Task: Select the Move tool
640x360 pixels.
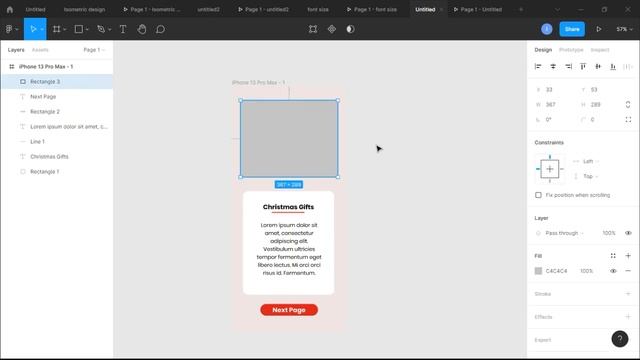Action: click(x=33, y=29)
